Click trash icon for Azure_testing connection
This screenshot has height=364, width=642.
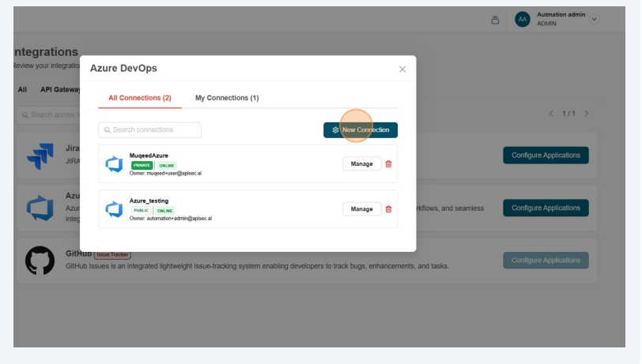[388, 209]
